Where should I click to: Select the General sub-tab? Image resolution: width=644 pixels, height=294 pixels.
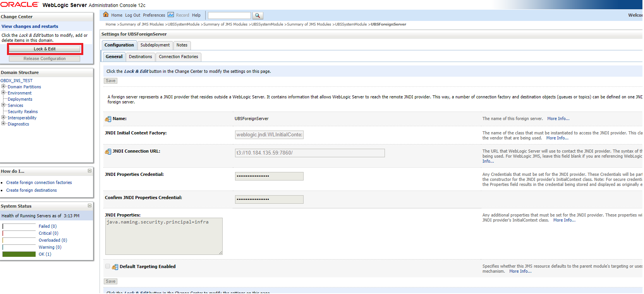tap(114, 57)
